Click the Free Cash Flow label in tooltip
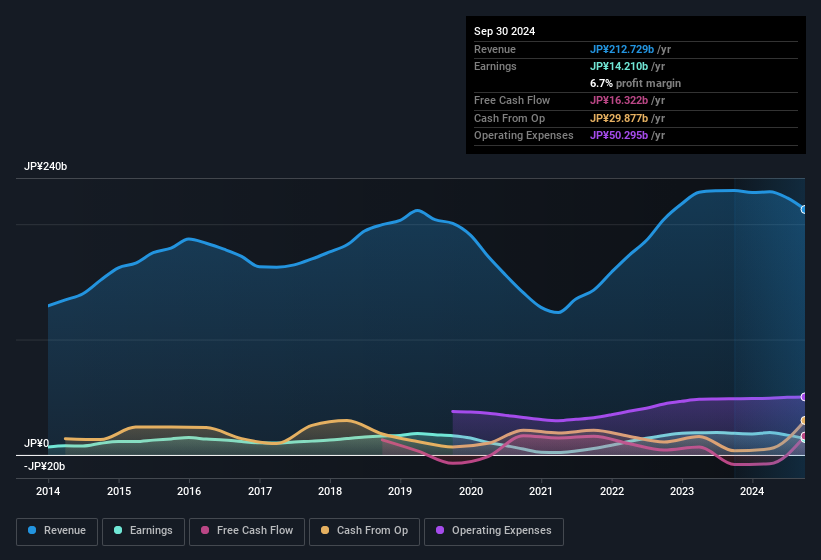This screenshot has width=821, height=560. click(512, 100)
